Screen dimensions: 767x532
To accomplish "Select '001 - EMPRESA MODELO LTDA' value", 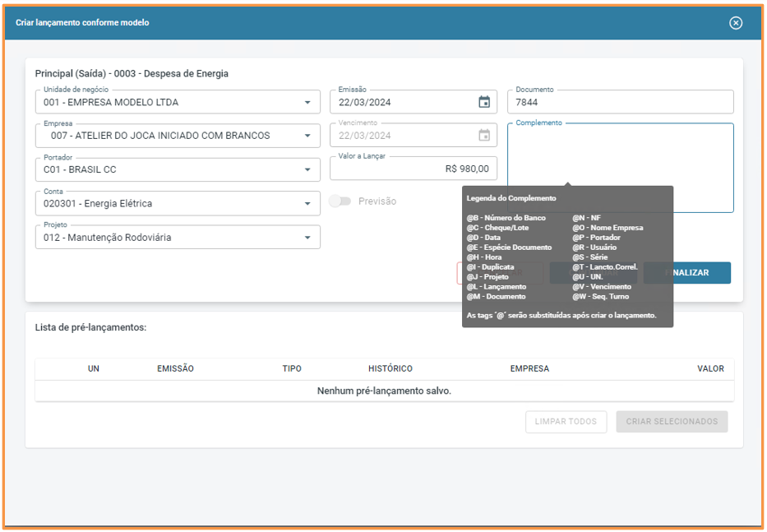I will [x=111, y=102].
